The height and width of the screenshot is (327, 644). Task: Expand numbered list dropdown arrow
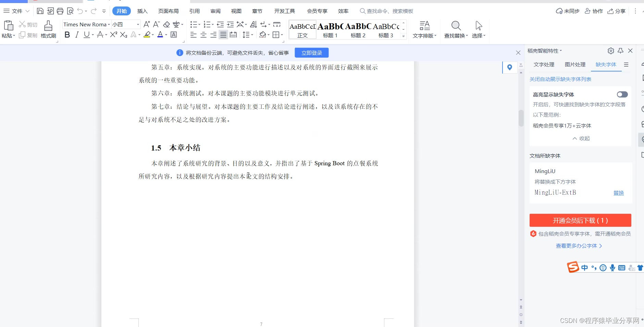click(x=212, y=25)
